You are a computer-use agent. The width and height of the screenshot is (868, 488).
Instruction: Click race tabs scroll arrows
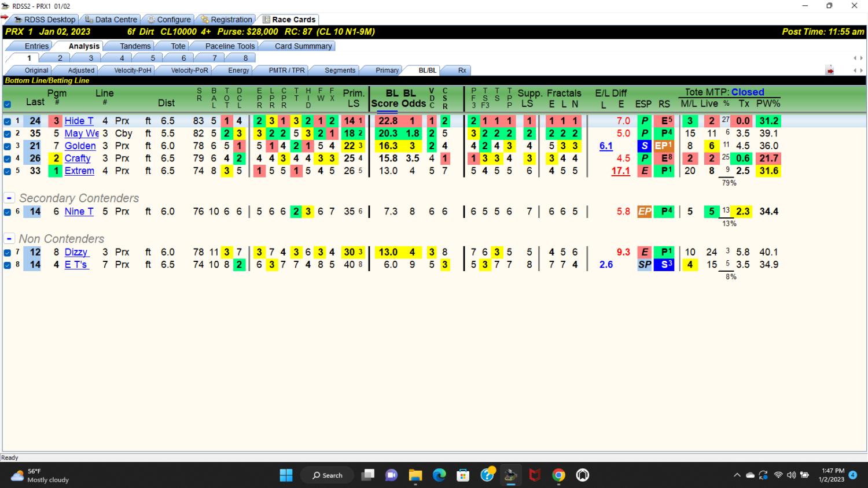858,58
